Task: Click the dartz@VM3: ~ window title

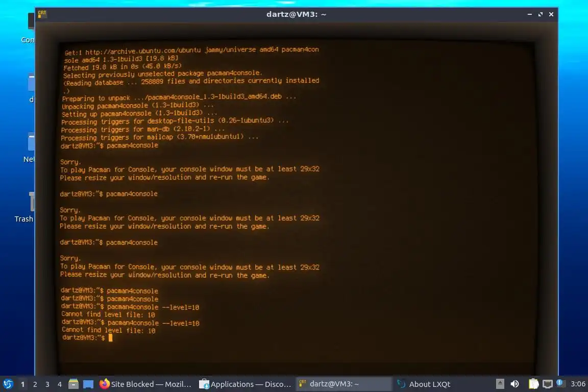Action: click(x=296, y=14)
